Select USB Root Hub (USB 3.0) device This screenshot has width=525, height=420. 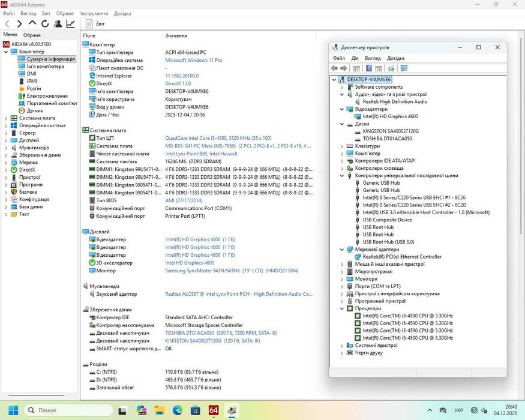click(388, 242)
